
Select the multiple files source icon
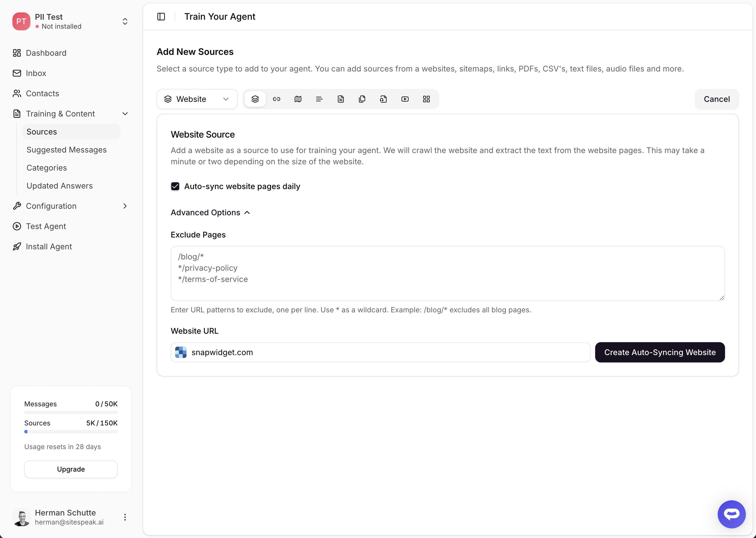click(x=362, y=99)
